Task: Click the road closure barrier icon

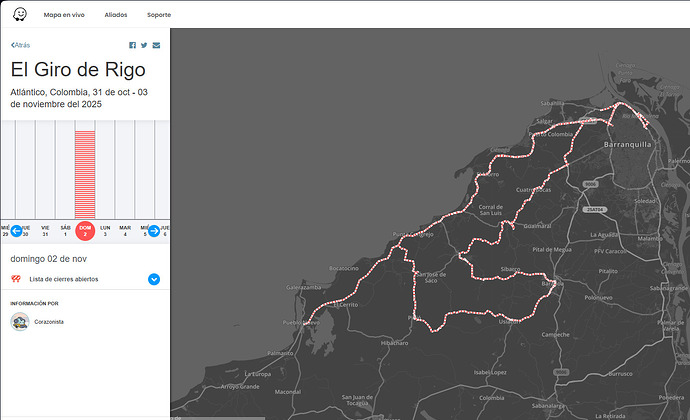Action: (x=16, y=279)
